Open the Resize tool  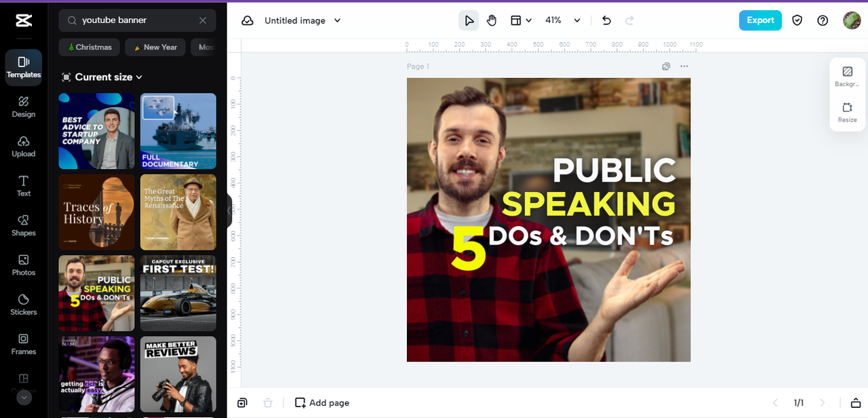click(x=847, y=112)
